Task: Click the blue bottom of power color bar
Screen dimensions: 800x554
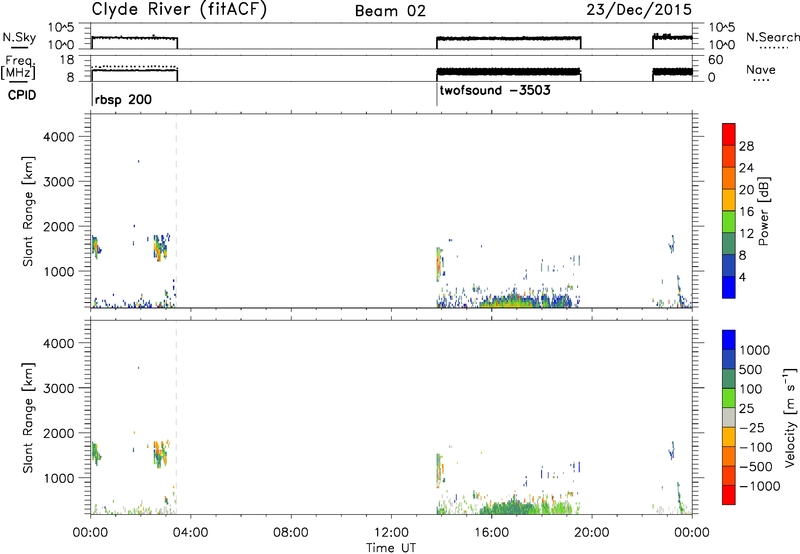Action: click(729, 287)
